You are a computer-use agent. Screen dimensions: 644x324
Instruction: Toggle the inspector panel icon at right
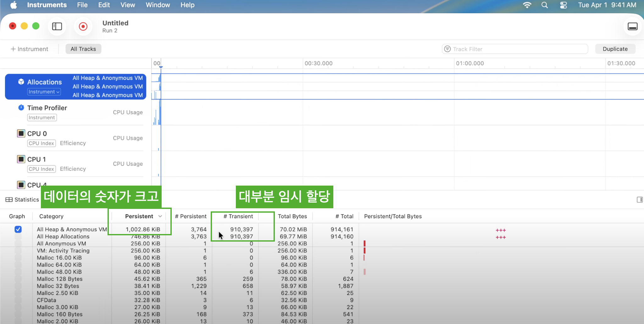[640, 200]
